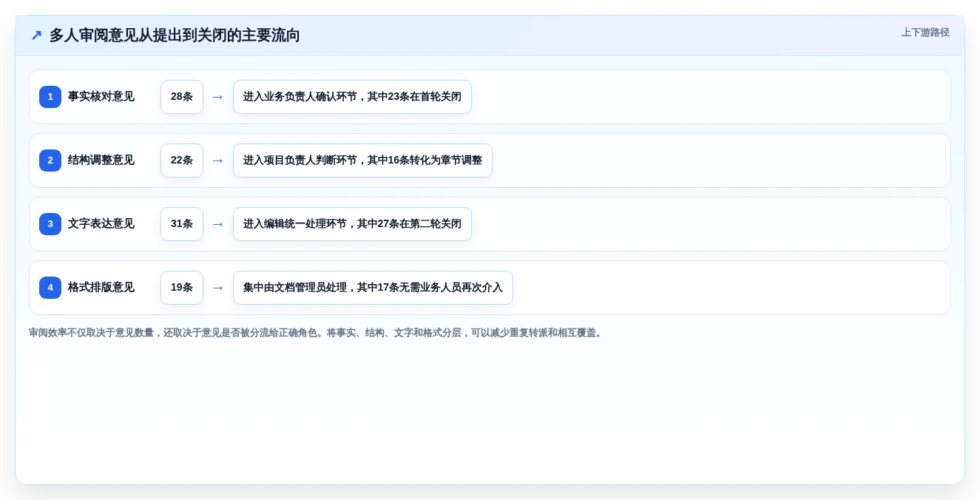Open the 进入业务负责人确认环节 outcome box
Screen dimensions: 980x500
click(352, 97)
